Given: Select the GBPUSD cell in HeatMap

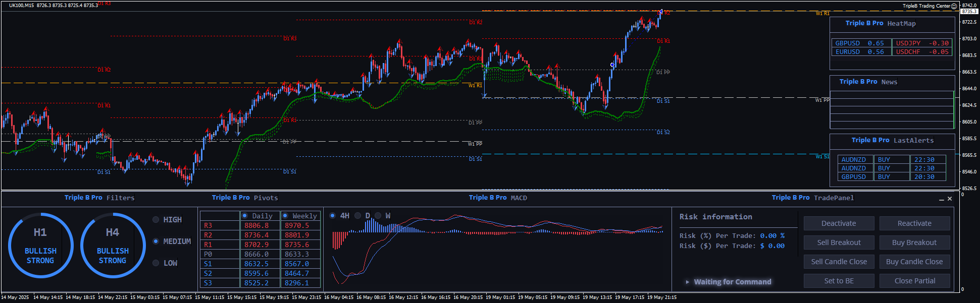Looking at the screenshot, I should (x=848, y=43).
